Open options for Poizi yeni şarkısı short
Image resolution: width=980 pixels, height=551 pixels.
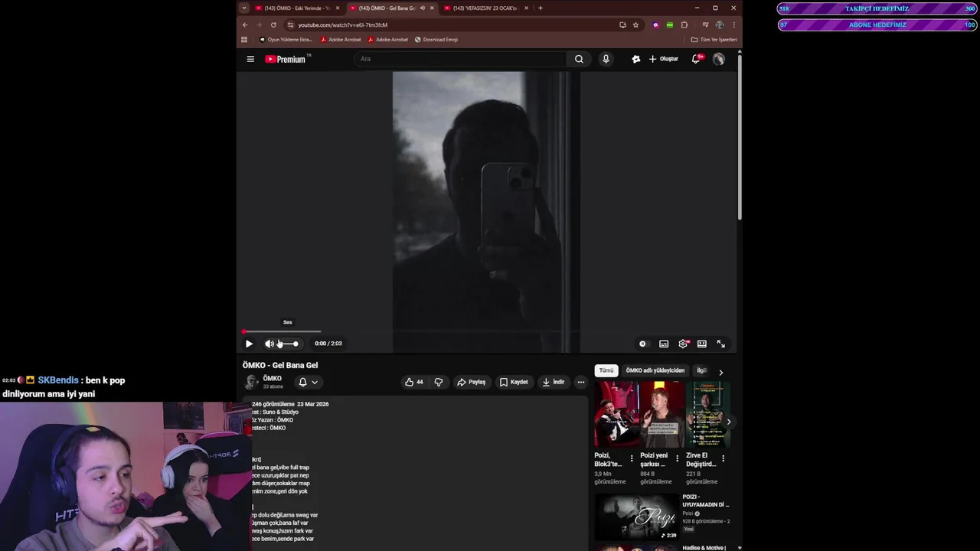(677, 458)
